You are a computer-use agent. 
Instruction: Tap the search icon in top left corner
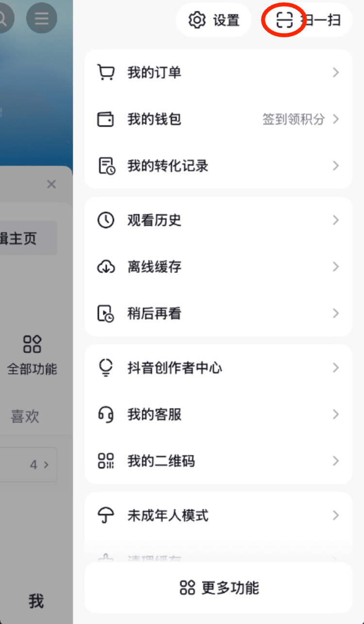click(2, 18)
